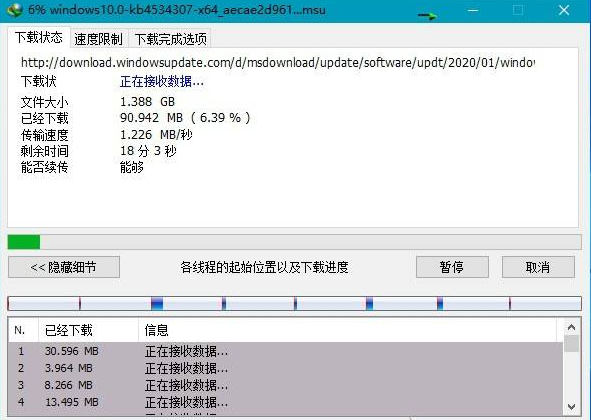Image resolution: width=591 pixels, height=420 pixels.
Task: Click the IDM globe icon in title bar
Action: point(15,10)
